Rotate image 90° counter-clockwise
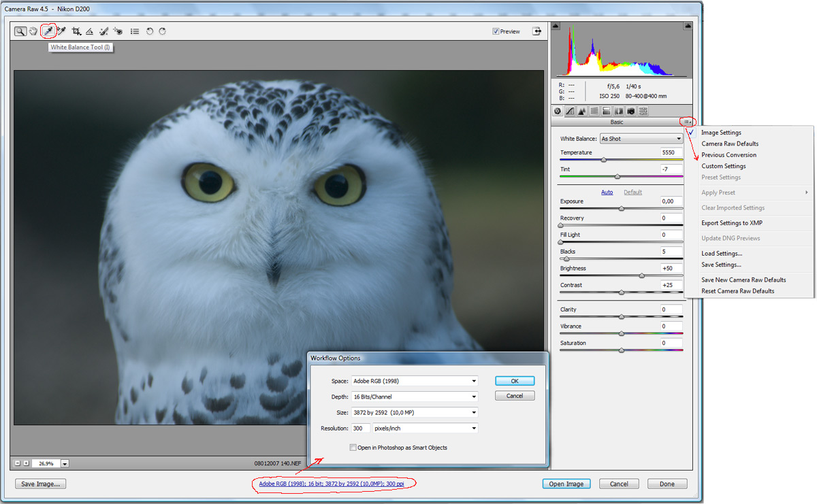The width and height of the screenshot is (817, 504). [x=150, y=31]
